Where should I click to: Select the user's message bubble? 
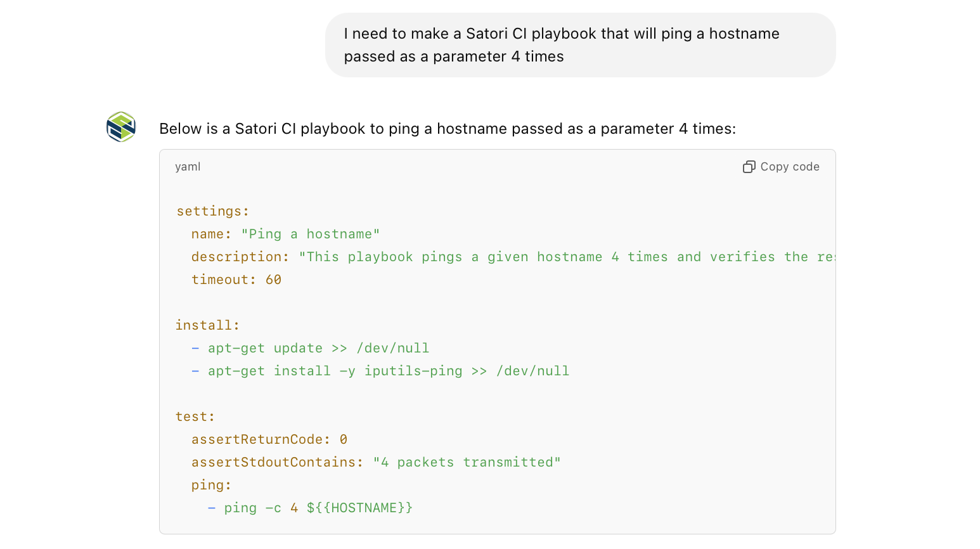(x=580, y=45)
